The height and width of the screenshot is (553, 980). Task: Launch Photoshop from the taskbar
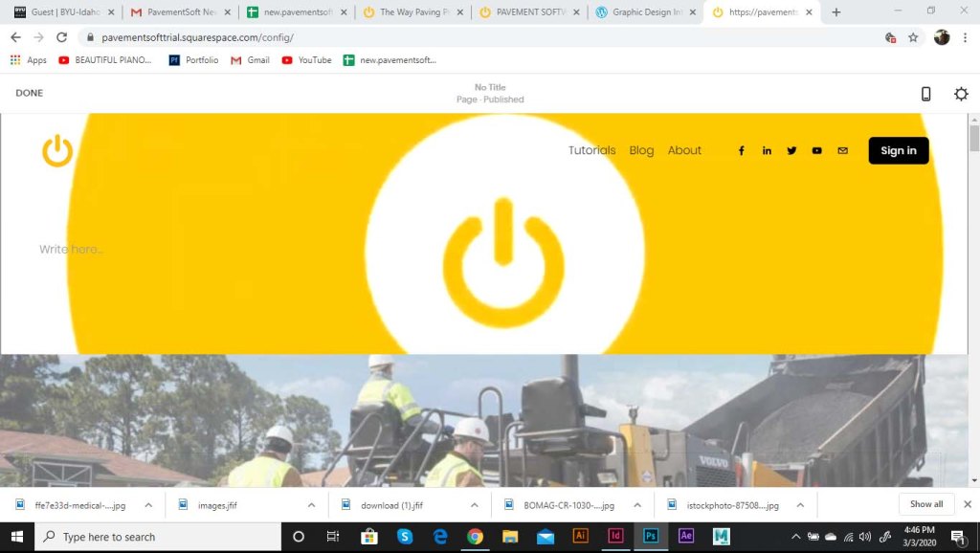click(x=651, y=537)
